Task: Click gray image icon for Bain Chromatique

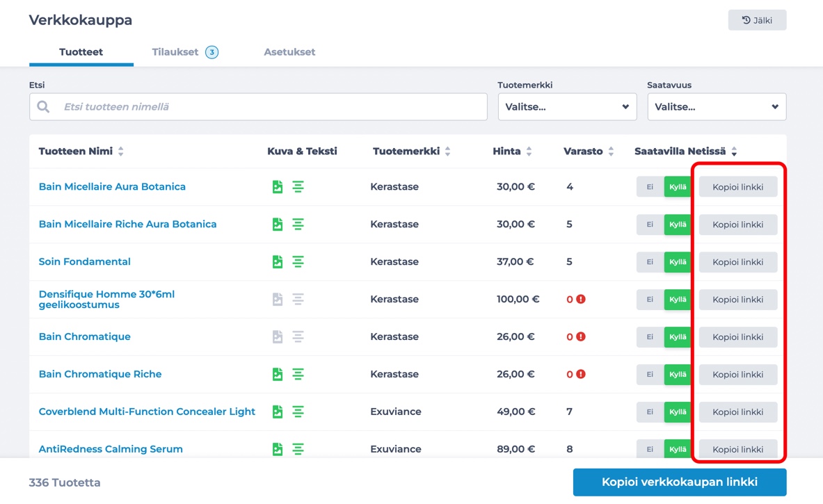Action: tap(278, 337)
